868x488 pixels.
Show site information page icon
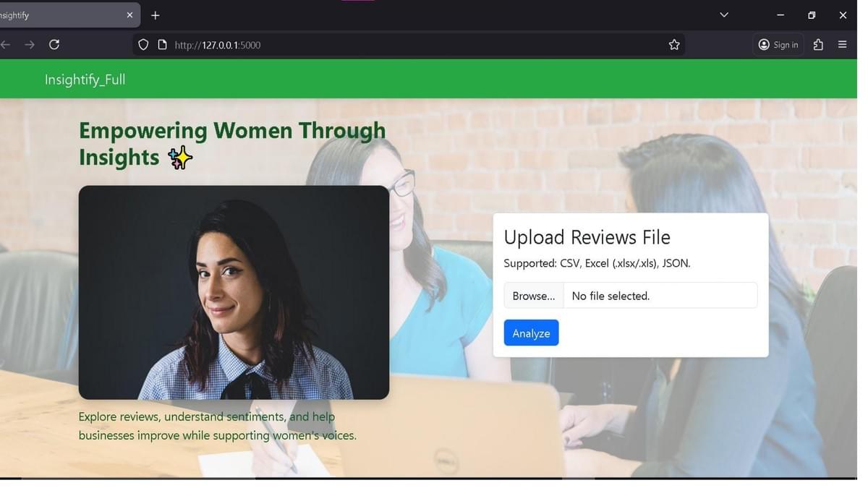[x=162, y=45]
